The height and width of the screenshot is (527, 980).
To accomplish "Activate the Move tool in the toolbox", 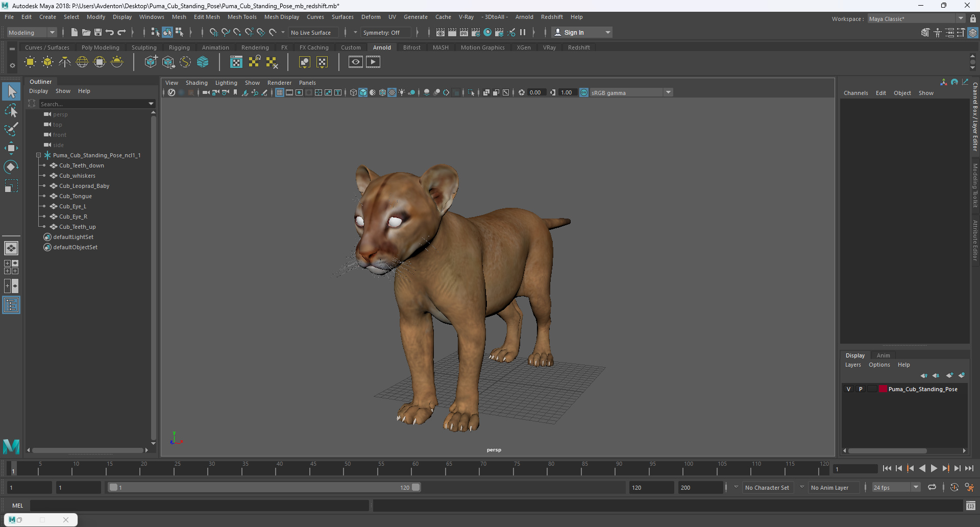I will tap(11, 148).
